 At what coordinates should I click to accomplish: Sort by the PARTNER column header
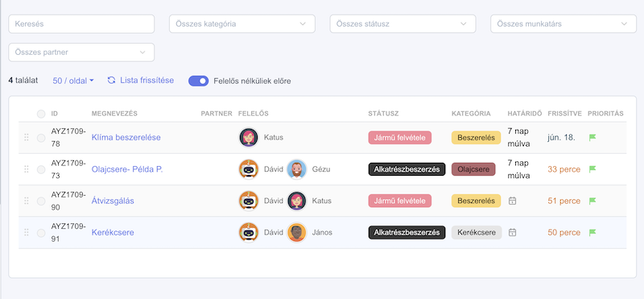tap(217, 114)
